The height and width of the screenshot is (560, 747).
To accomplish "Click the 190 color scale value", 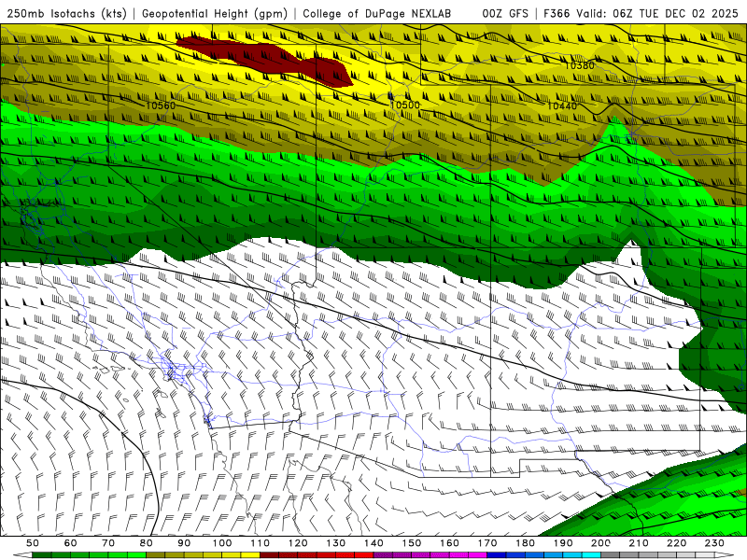I will tap(563, 543).
